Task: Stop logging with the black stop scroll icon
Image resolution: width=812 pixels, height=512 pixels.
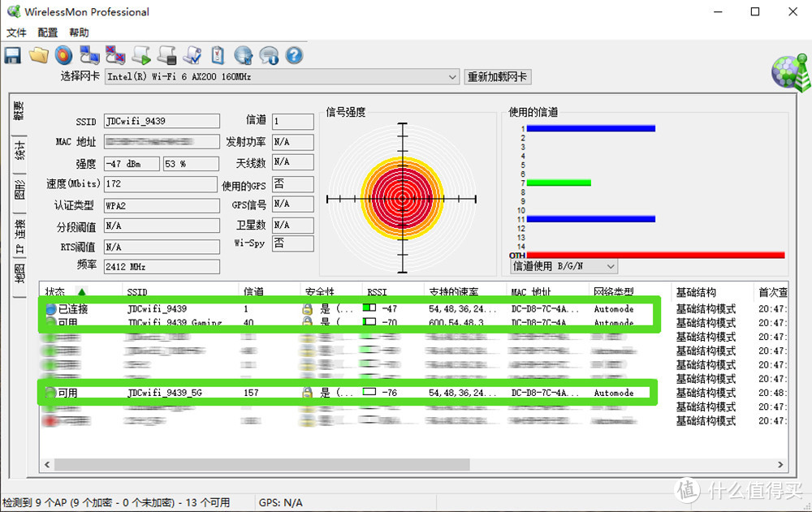Action: point(166,54)
